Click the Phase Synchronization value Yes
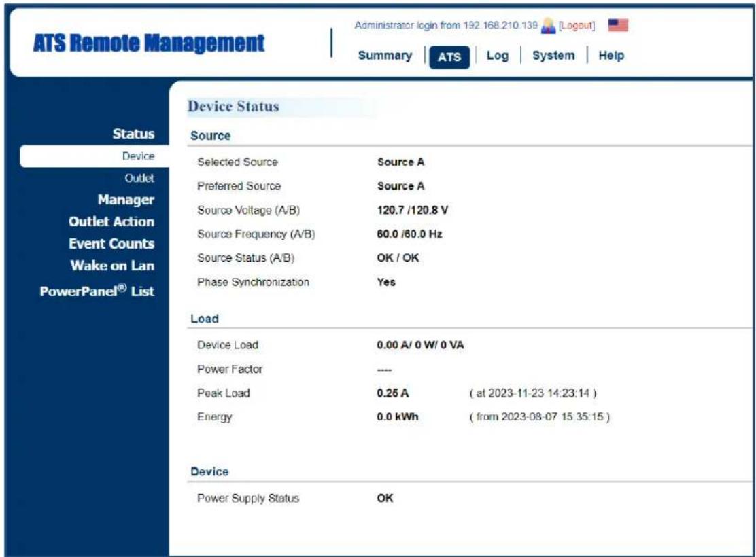 click(386, 282)
